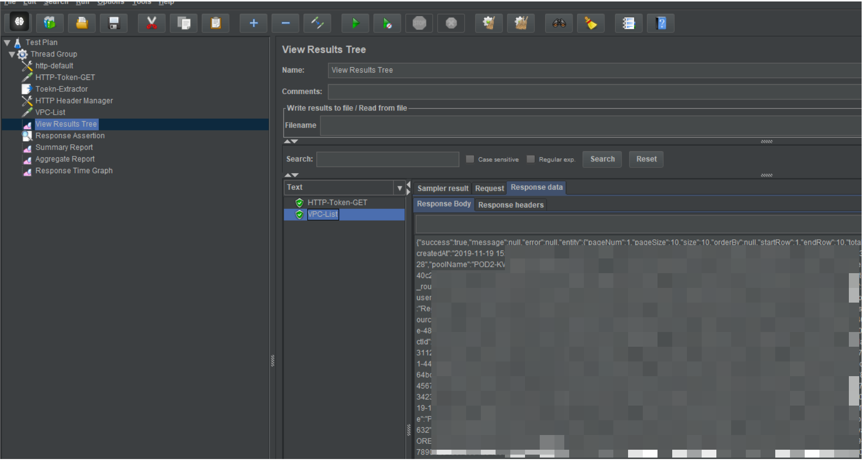
Task: Focus the Comments input field
Action: (x=594, y=92)
